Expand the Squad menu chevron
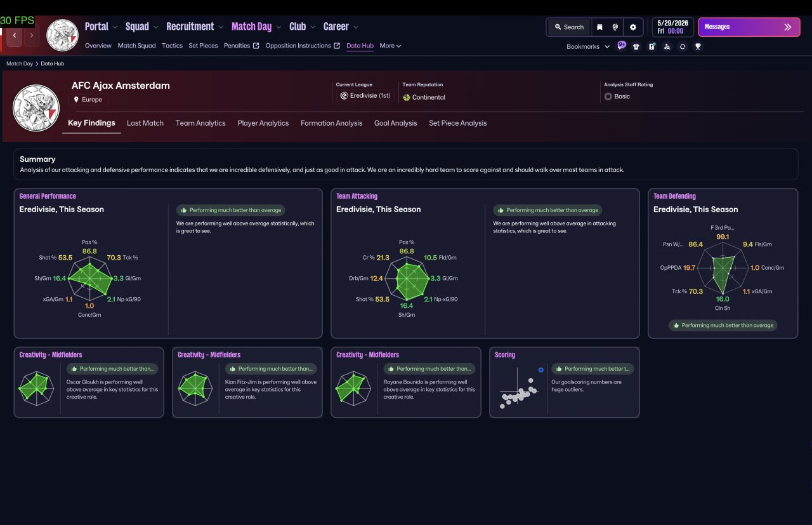This screenshot has height=525, width=812. pos(155,27)
